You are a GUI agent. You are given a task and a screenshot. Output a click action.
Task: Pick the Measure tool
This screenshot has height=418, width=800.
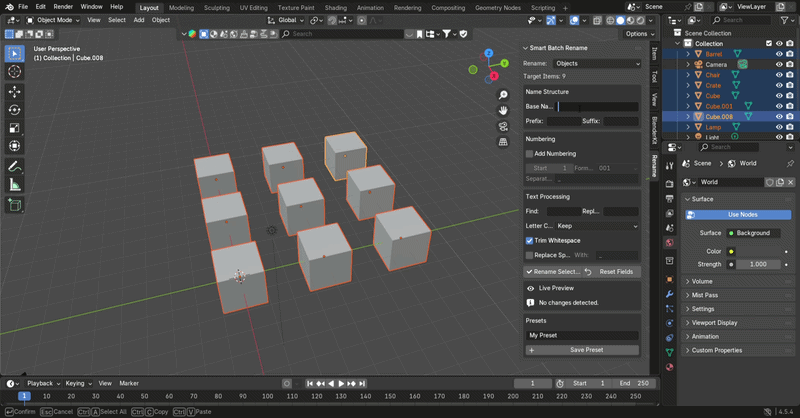[14, 185]
